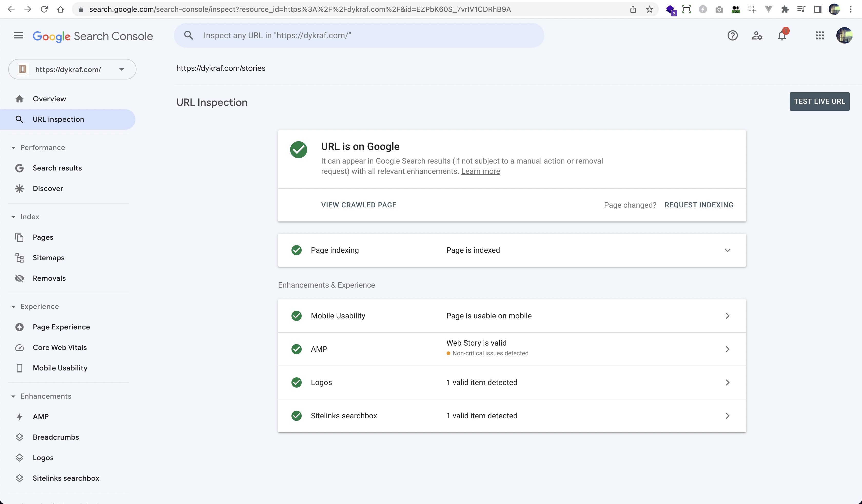Open the Help question mark icon

[732, 36]
